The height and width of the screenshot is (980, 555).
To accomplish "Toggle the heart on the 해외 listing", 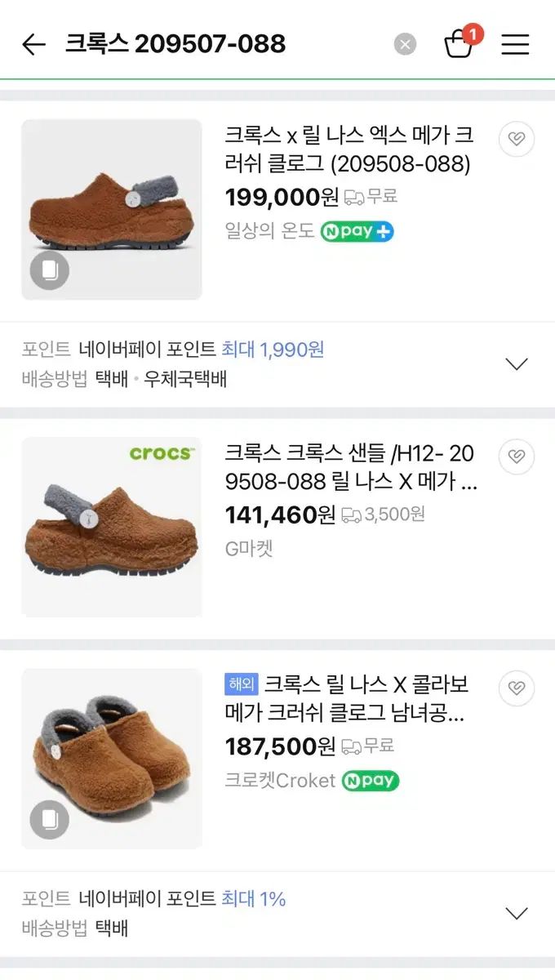I will point(516,688).
